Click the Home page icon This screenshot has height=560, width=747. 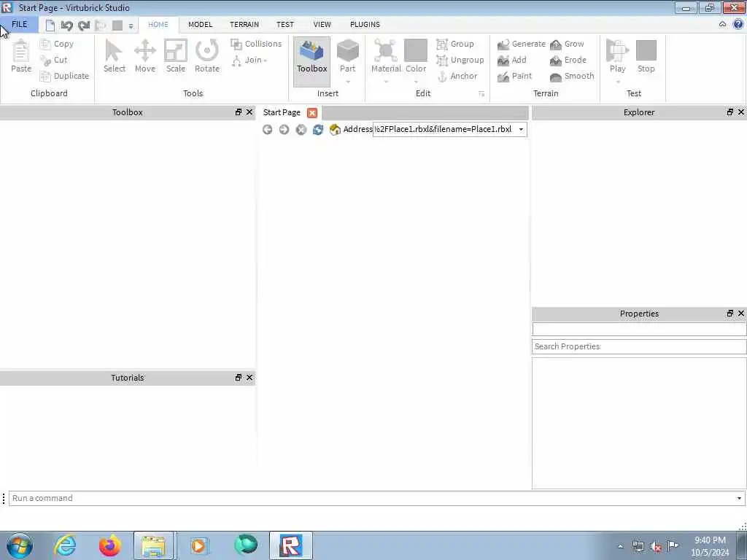335,130
